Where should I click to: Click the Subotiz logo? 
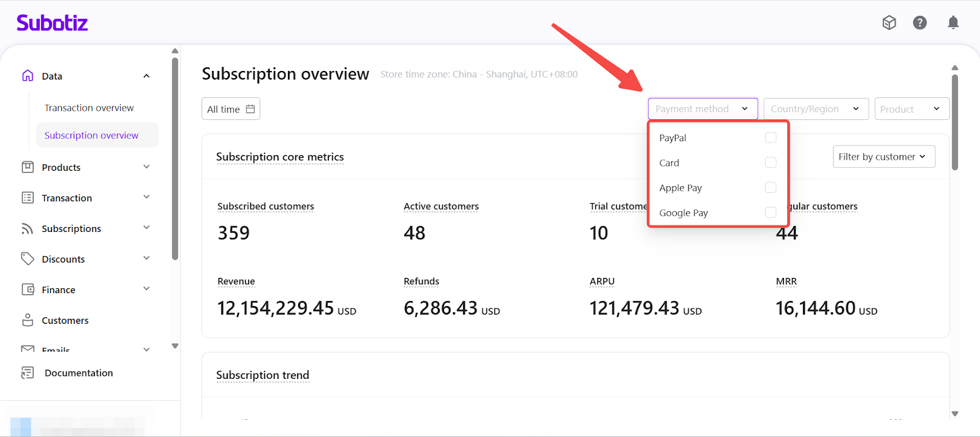point(52,23)
